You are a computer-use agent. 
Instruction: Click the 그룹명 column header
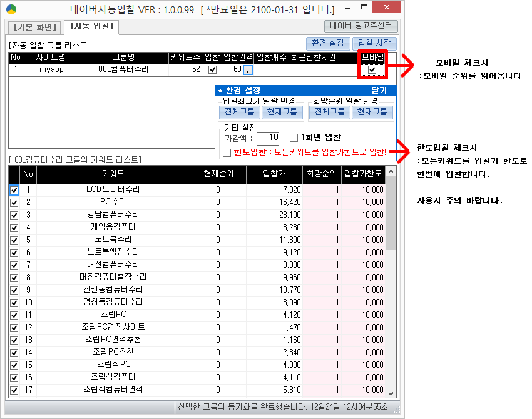pos(123,58)
